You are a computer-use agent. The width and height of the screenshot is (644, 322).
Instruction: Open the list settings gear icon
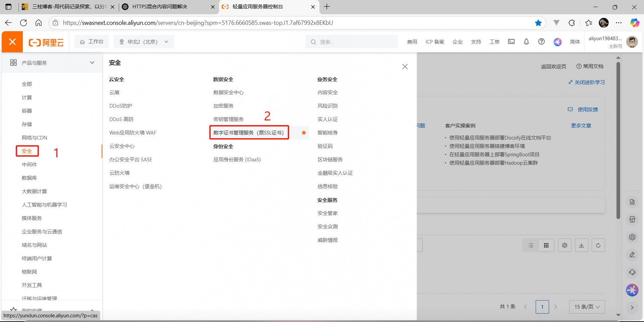point(565,246)
